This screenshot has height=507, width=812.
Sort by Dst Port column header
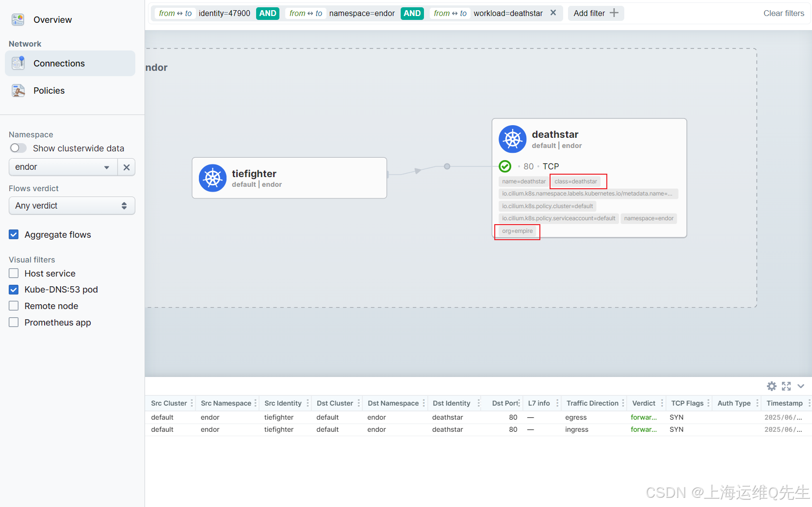505,403
